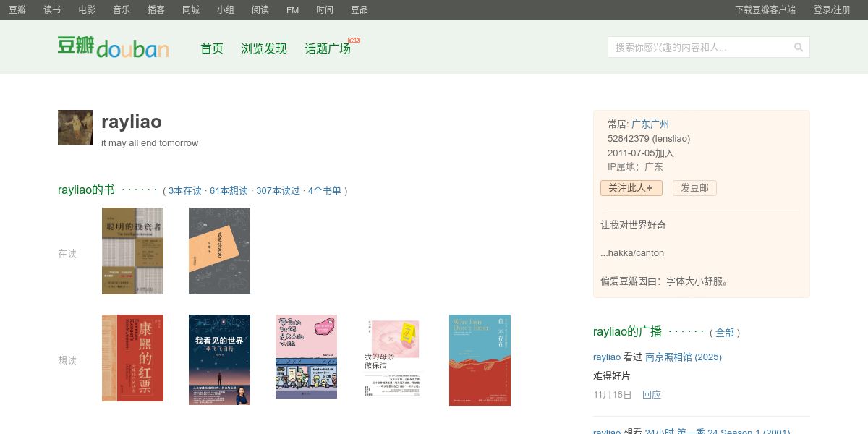
Task: Open the 康熙的红票 book cover
Action: (x=132, y=358)
